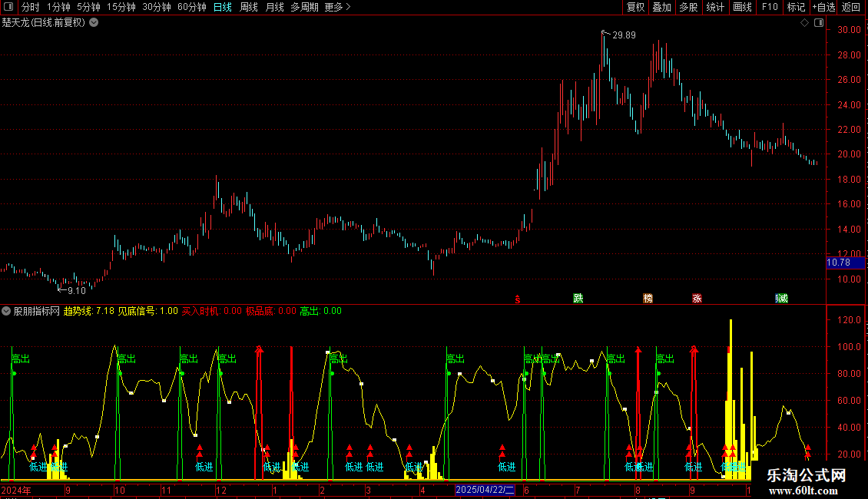Click the green 跌 event marker
Image resolution: width=868 pixels, height=499 pixels.
click(578, 298)
